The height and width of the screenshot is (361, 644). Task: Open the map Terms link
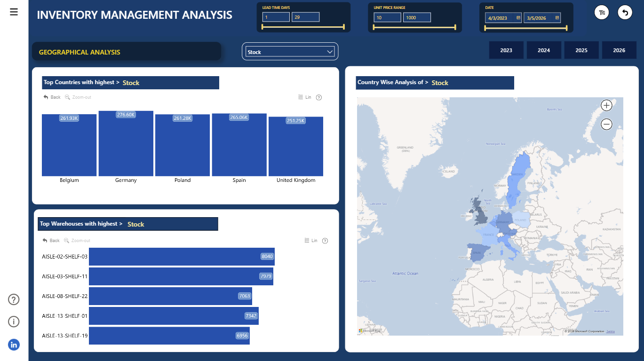tap(610, 331)
